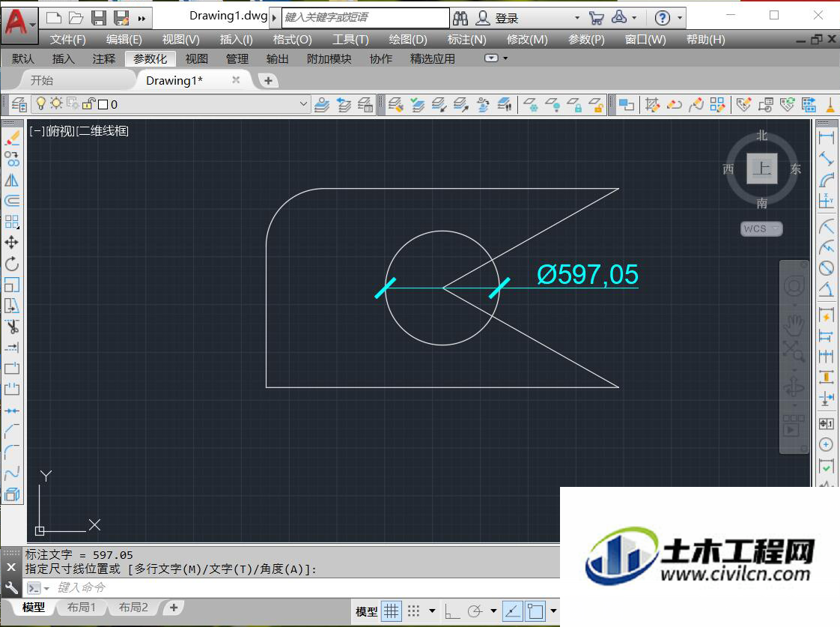Screen dimensions: 840x627
Task: Click the 二维线框 visual style label
Action: (103, 131)
